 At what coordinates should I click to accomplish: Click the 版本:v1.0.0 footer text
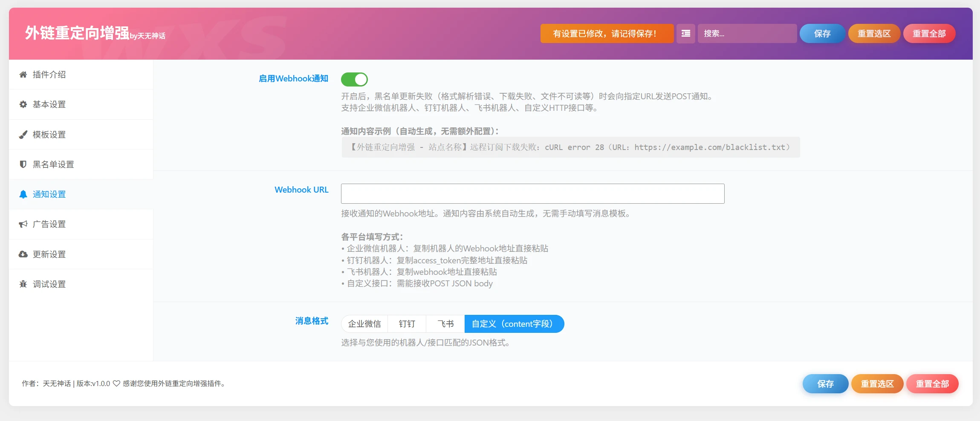click(93, 384)
